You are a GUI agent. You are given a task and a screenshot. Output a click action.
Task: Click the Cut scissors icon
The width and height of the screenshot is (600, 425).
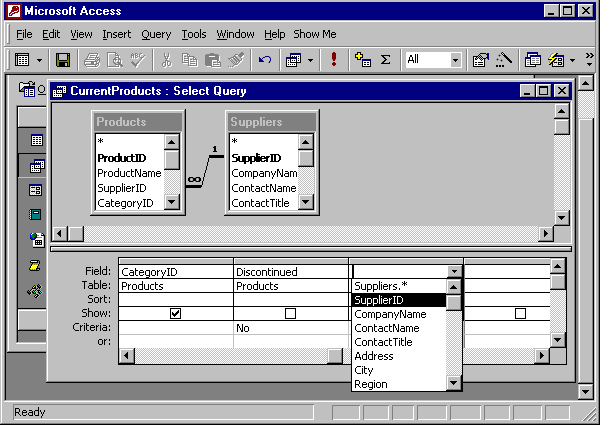(166, 60)
